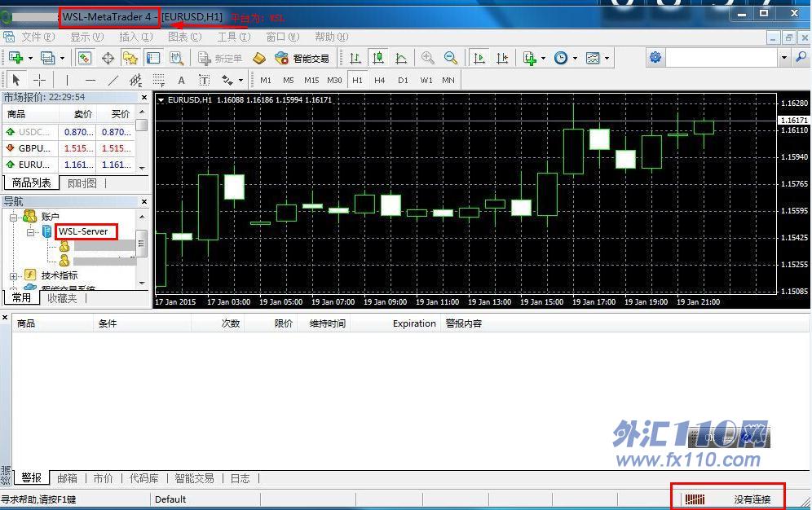The height and width of the screenshot is (510, 812).
Task: Collapse the WSL-Server tree node
Action: [x=30, y=232]
